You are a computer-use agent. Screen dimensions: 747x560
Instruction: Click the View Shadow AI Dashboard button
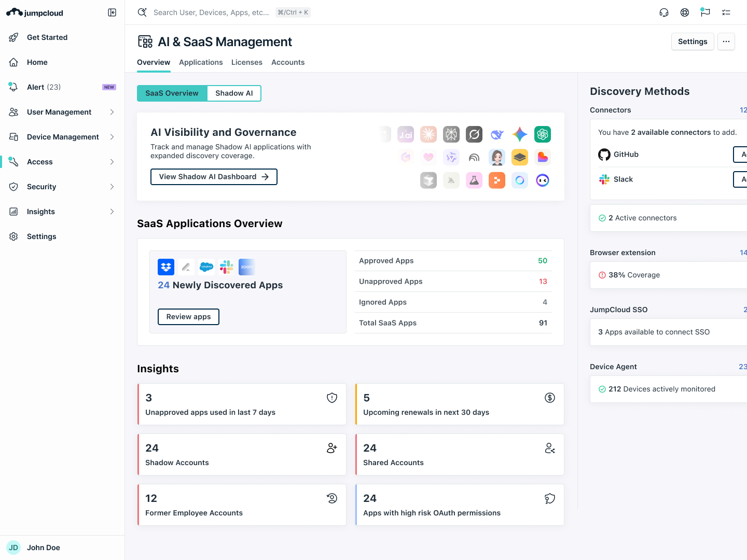pos(214,176)
